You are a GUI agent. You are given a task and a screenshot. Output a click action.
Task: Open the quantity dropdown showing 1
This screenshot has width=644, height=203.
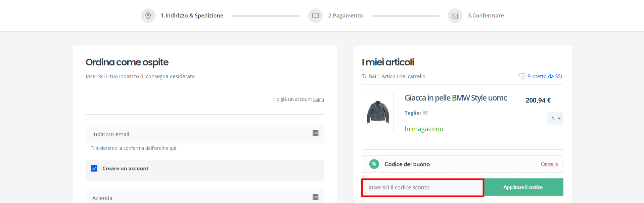tap(555, 118)
